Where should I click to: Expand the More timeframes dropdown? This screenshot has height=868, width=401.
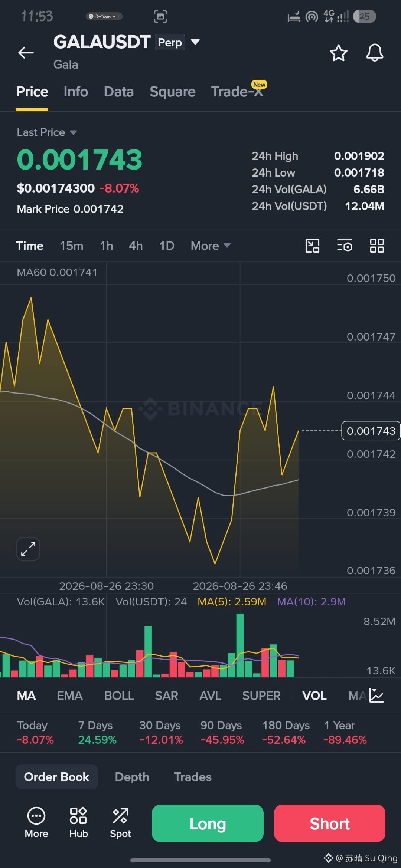click(211, 246)
